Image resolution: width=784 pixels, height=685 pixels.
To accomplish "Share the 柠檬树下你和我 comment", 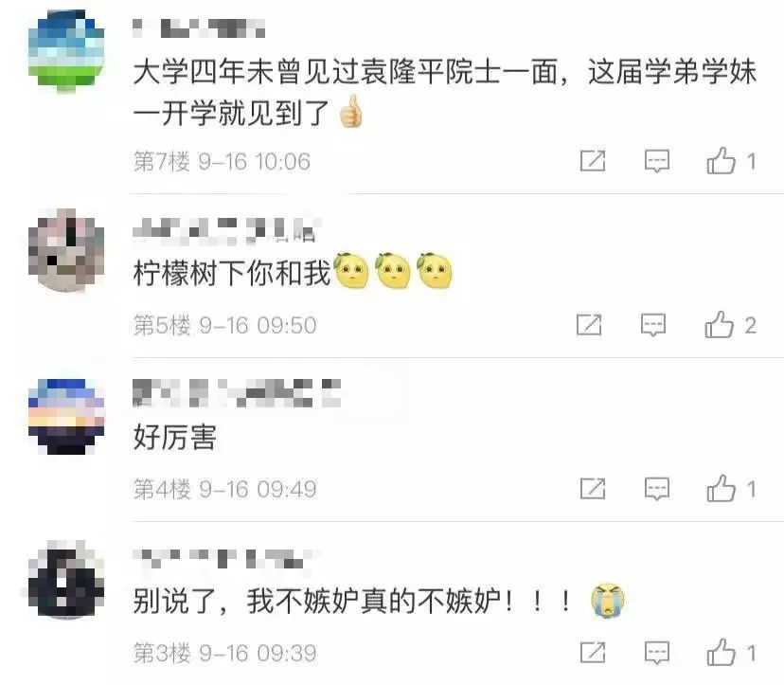I will [589, 325].
